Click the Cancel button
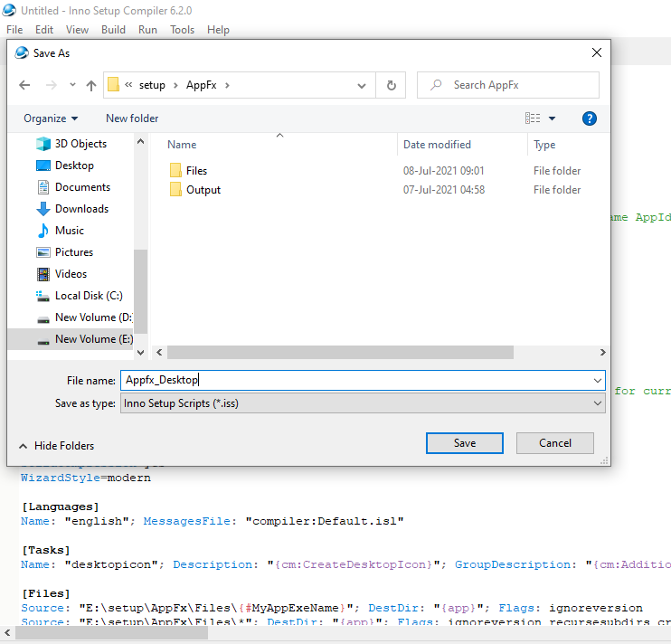 555,443
